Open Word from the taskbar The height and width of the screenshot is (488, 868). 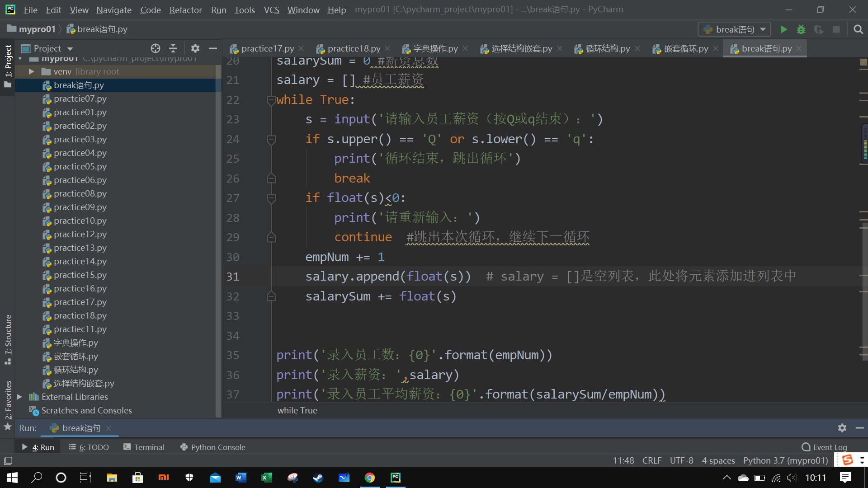[241, 478]
